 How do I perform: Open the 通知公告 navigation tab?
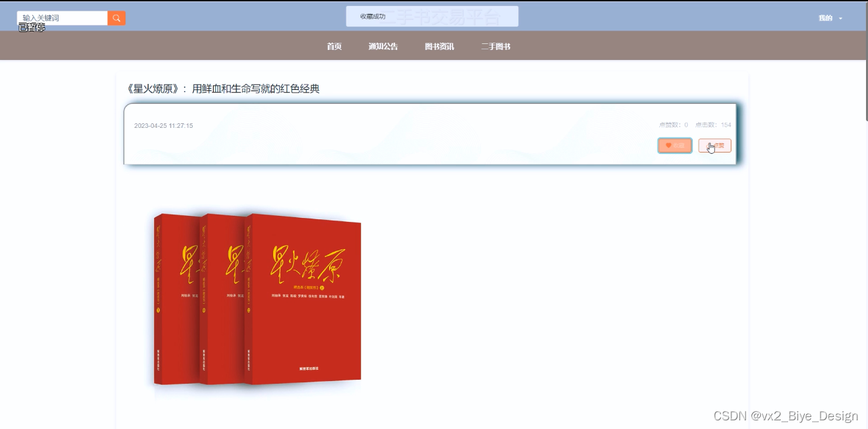click(383, 47)
